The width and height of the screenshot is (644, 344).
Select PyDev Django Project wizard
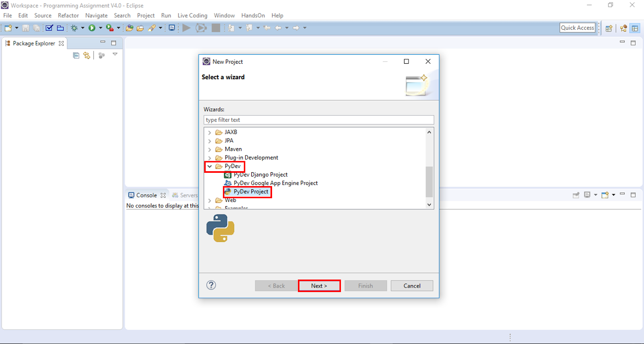pyautogui.click(x=256, y=175)
